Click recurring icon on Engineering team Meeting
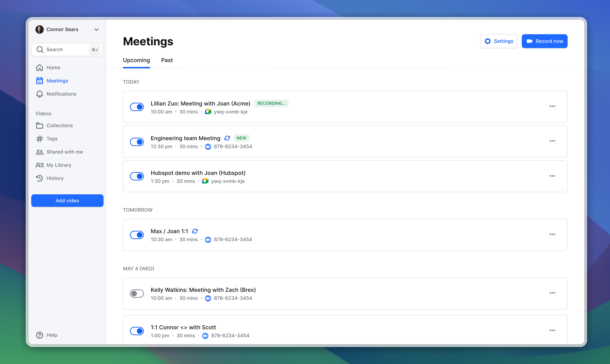The height and width of the screenshot is (364, 610). (227, 138)
